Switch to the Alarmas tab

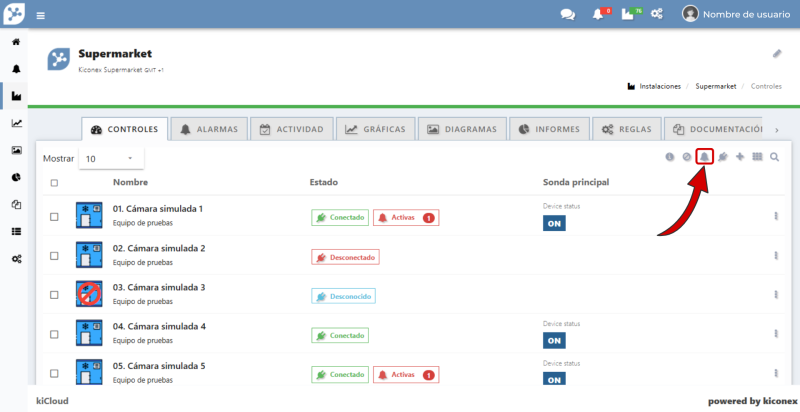coord(208,129)
